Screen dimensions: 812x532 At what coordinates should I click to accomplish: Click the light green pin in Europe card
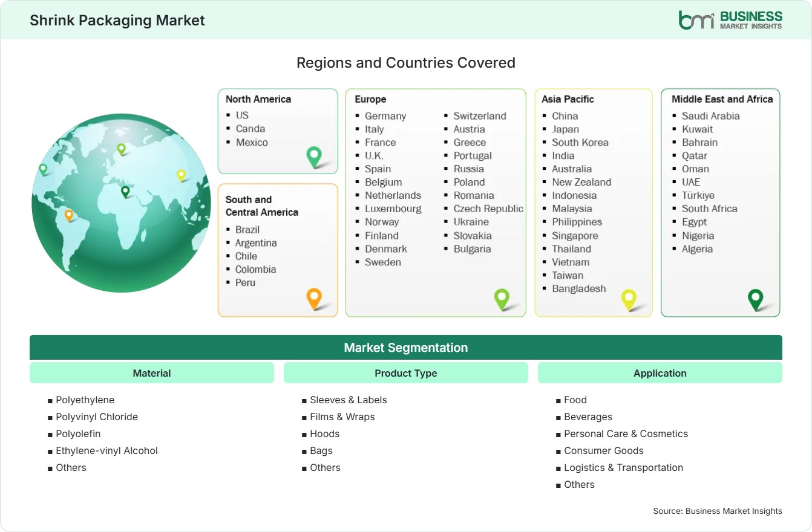[502, 299]
